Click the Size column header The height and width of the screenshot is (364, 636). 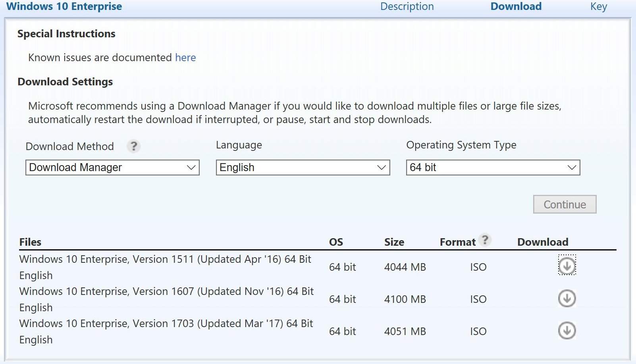[x=394, y=242]
